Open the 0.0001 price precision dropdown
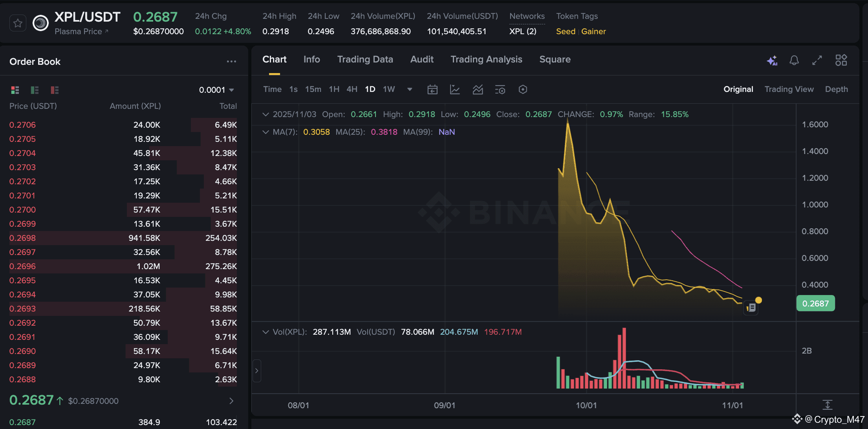 pyautogui.click(x=216, y=90)
